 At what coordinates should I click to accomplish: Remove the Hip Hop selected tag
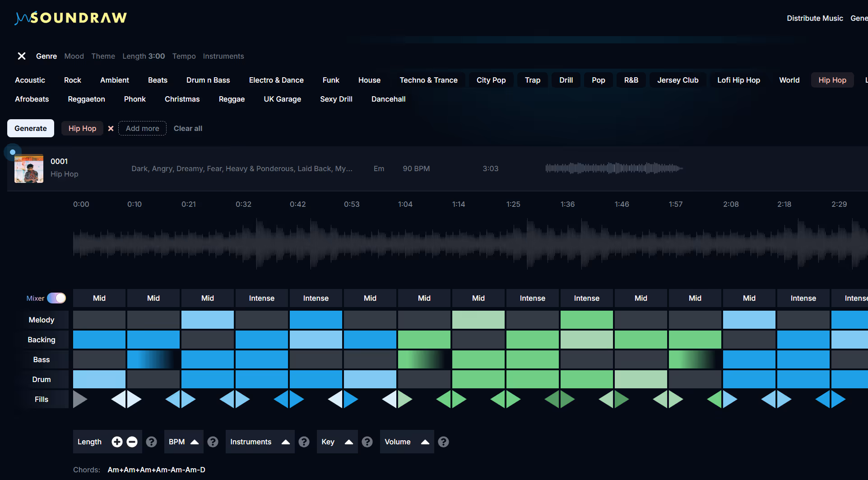pyautogui.click(x=111, y=128)
